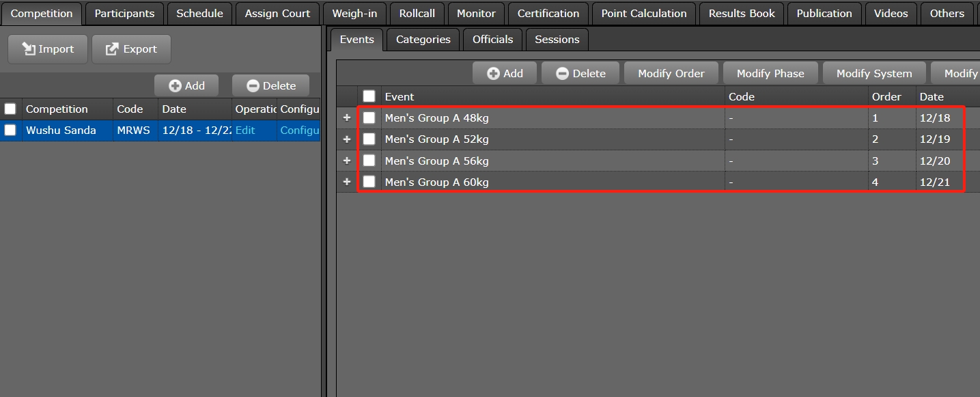Image resolution: width=980 pixels, height=397 pixels.
Task: Expand the Men's Group A 48kg row
Action: click(347, 118)
